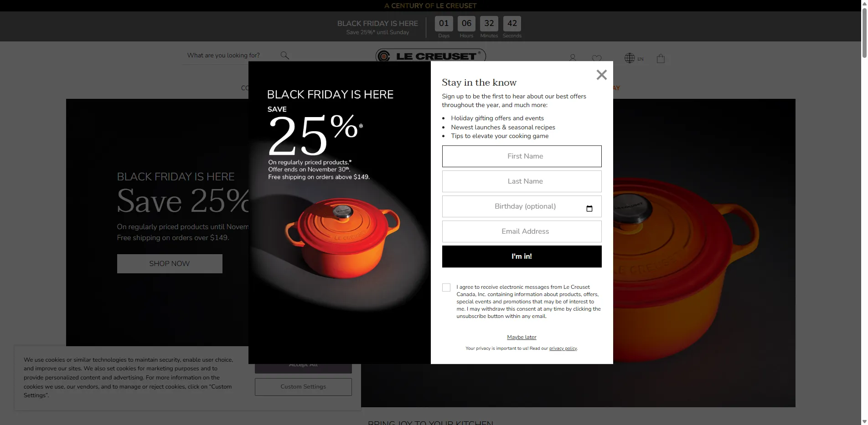Close the newsletter signup popup
Image resolution: width=868 pixels, height=425 pixels.
tap(601, 75)
